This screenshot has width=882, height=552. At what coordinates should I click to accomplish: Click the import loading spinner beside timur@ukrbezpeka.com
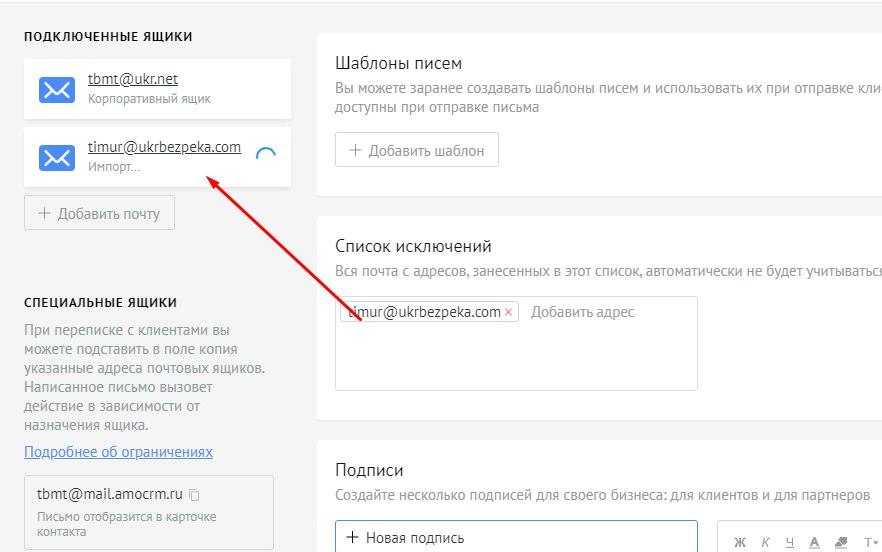point(266,154)
